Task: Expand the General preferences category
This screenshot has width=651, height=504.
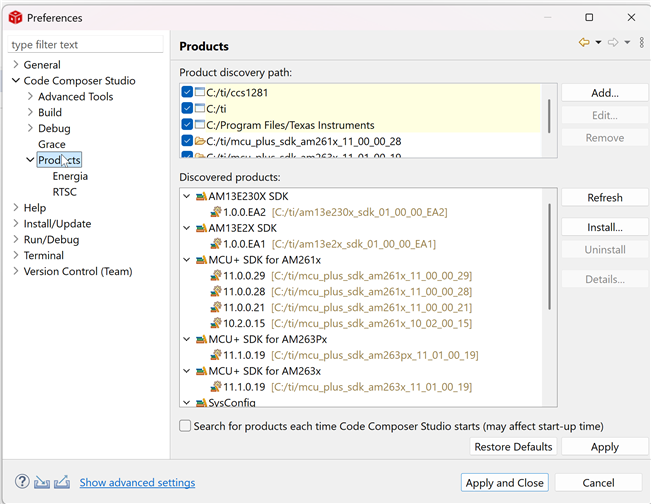Action: [x=15, y=65]
